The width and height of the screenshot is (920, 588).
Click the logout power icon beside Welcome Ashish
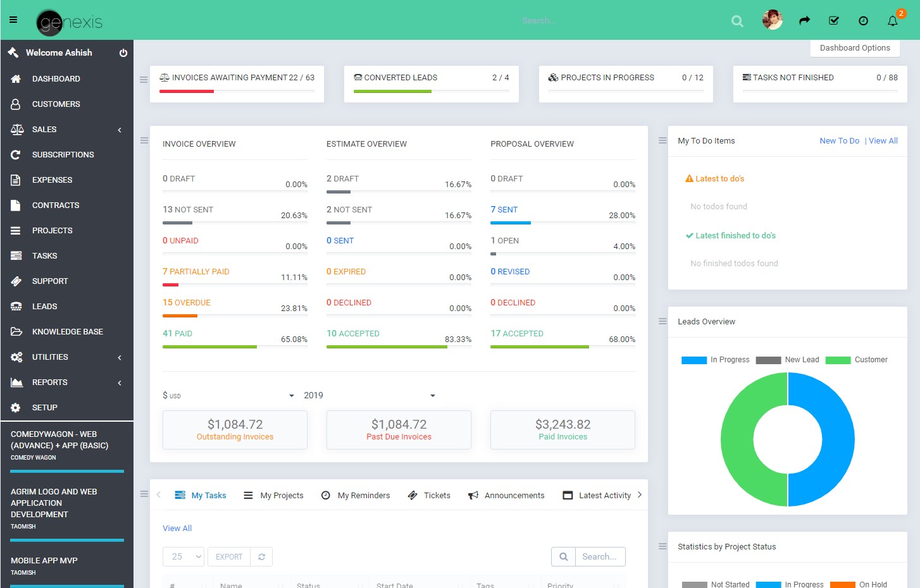point(123,53)
